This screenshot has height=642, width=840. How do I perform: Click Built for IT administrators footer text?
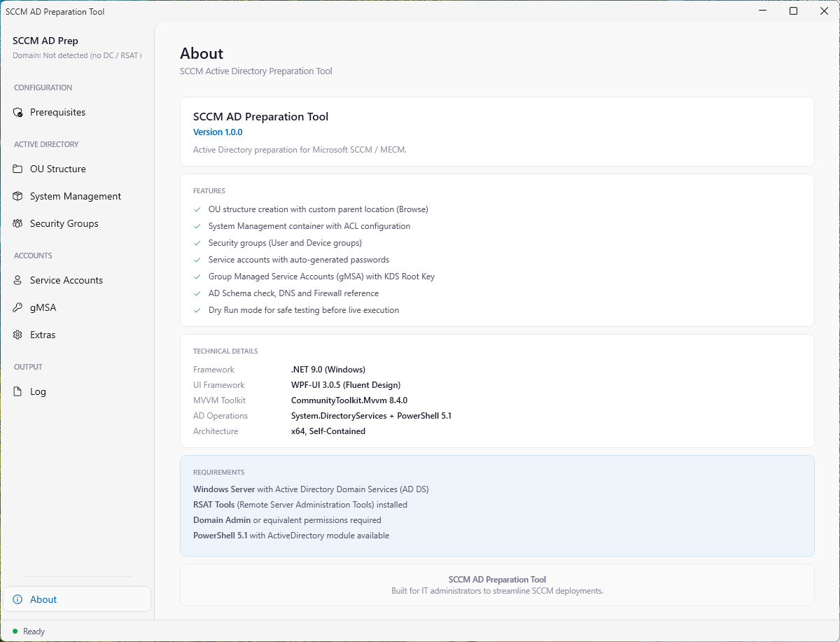(x=497, y=591)
